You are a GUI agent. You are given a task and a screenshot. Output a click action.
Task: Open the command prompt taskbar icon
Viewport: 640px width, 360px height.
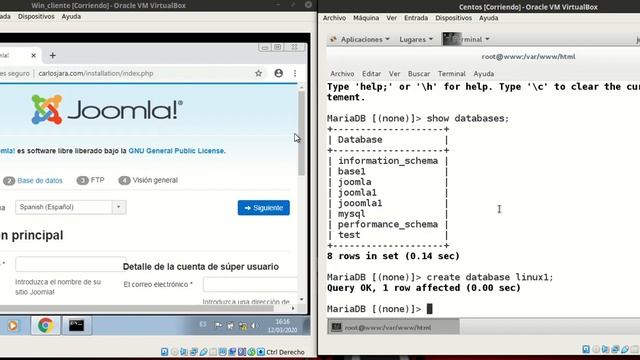(x=76, y=325)
